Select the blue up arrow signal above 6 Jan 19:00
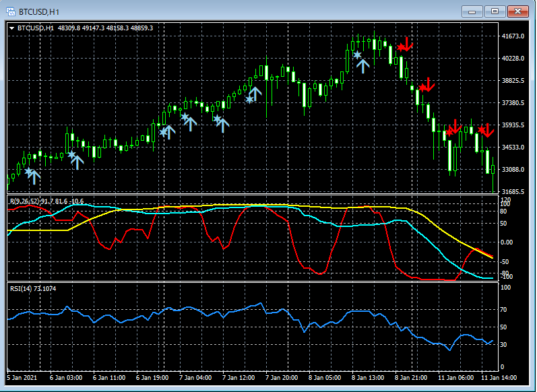Screen dimensions: 537x392 point(169,132)
